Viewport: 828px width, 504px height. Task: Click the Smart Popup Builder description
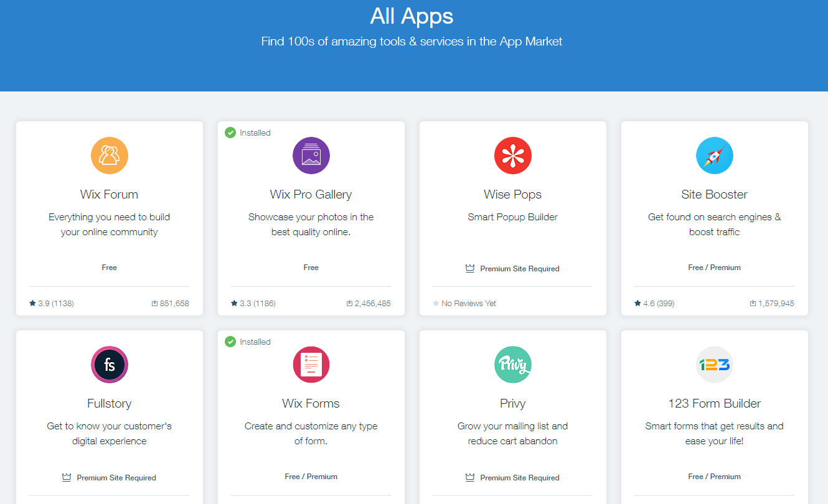pos(513,217)
